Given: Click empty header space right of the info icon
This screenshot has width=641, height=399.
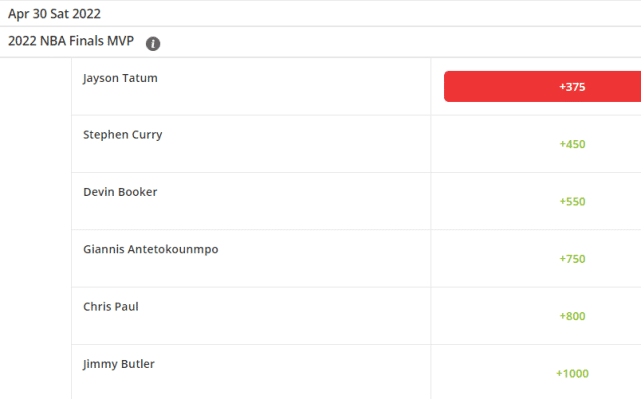Looking at the screenshot, I should (401, 42).
